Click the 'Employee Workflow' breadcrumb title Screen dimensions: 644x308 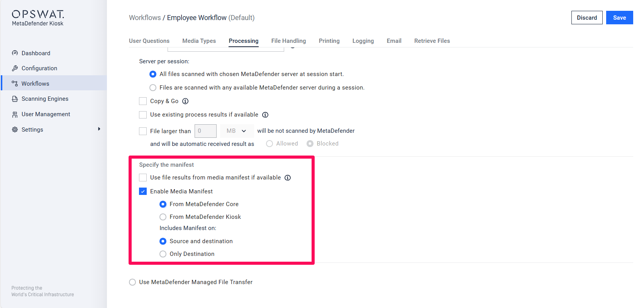point(197,18)
